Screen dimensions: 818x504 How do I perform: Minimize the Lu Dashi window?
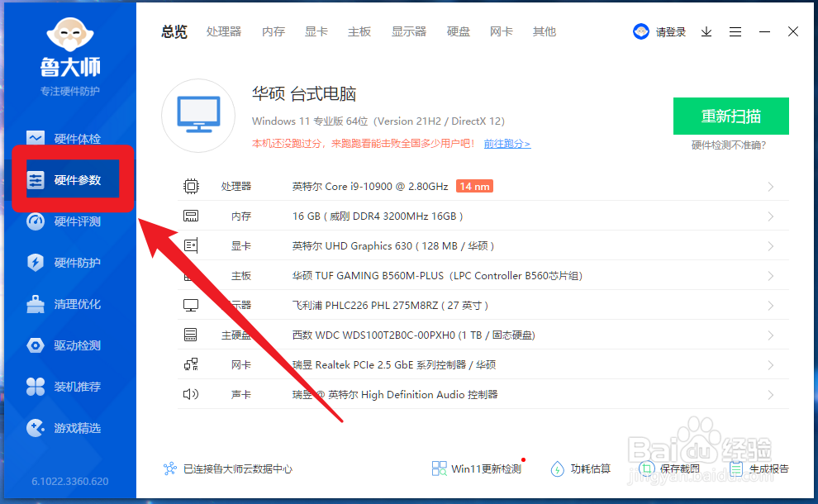(765, 32)
